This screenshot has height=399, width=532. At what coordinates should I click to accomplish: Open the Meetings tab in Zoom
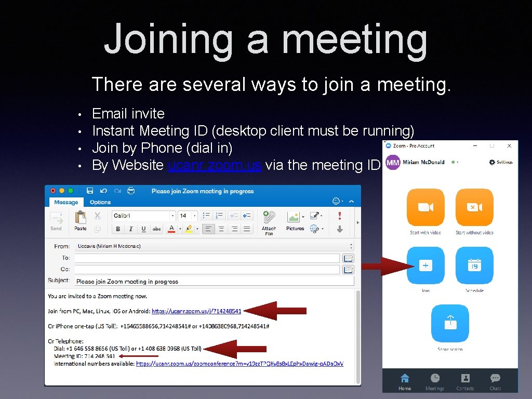pos(434,381)
